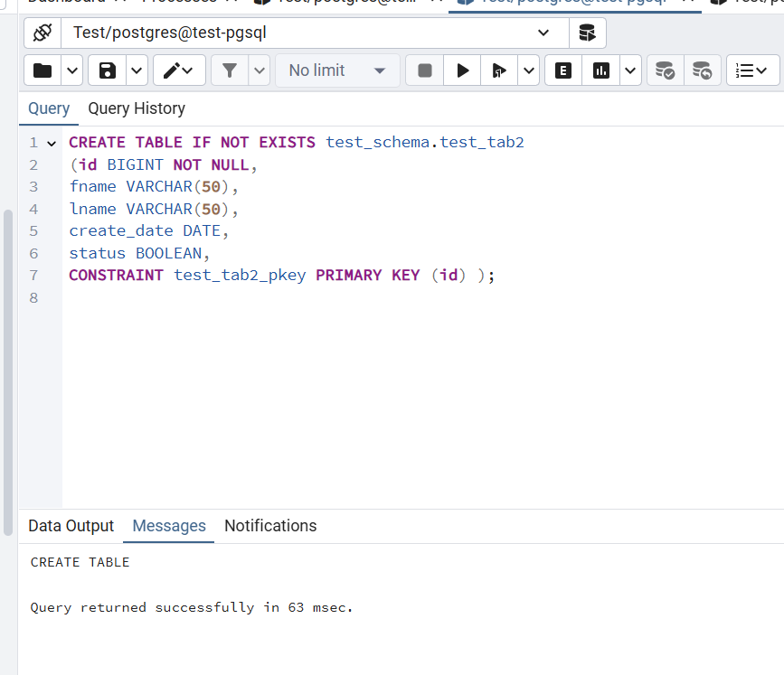The height and width of the screenshot is (675, 784).
Task: Open file with folder icon
Action: (x=43, y=70)
